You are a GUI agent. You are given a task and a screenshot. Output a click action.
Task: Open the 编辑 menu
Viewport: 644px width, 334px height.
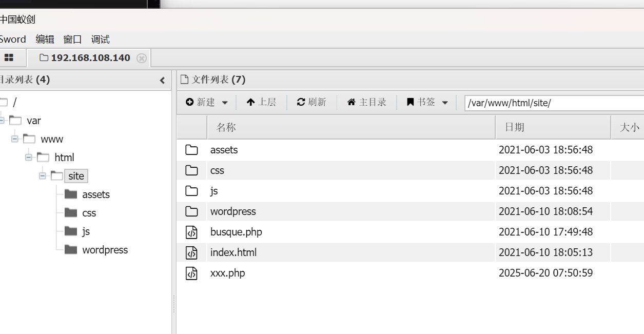(45, 40)
